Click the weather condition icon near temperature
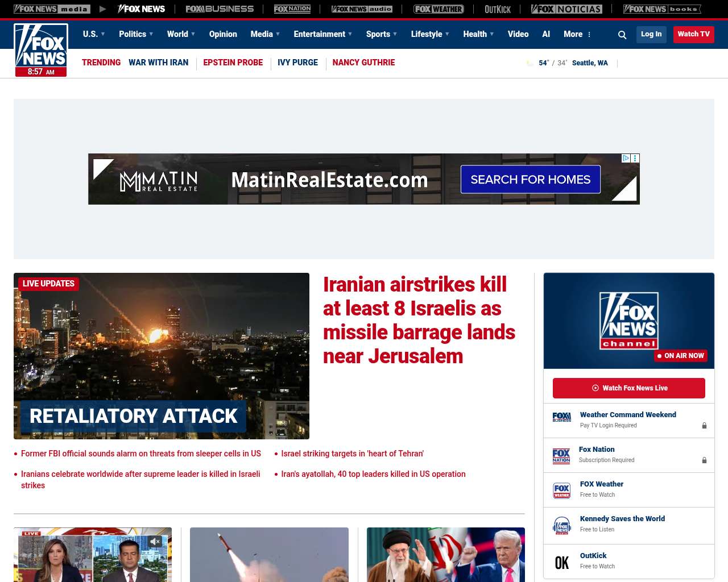Screen dimensions: 728x582 click(x=530, y=63)
